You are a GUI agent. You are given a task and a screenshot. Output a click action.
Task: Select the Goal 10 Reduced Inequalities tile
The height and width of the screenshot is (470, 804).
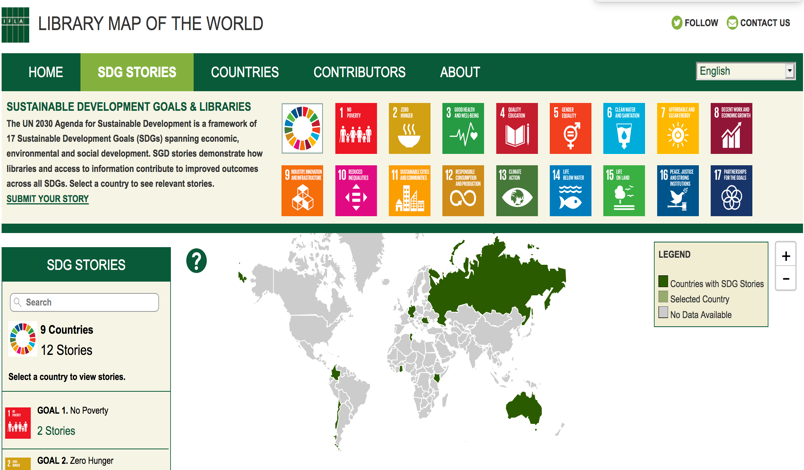coord(356,190)
